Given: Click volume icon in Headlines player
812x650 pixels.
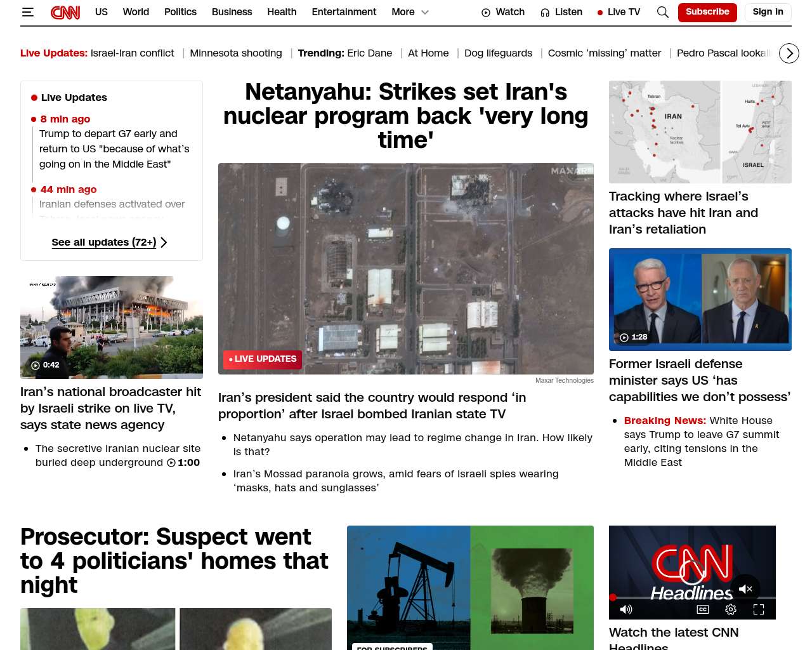Looking at the screenshot, I should (626, 609).
